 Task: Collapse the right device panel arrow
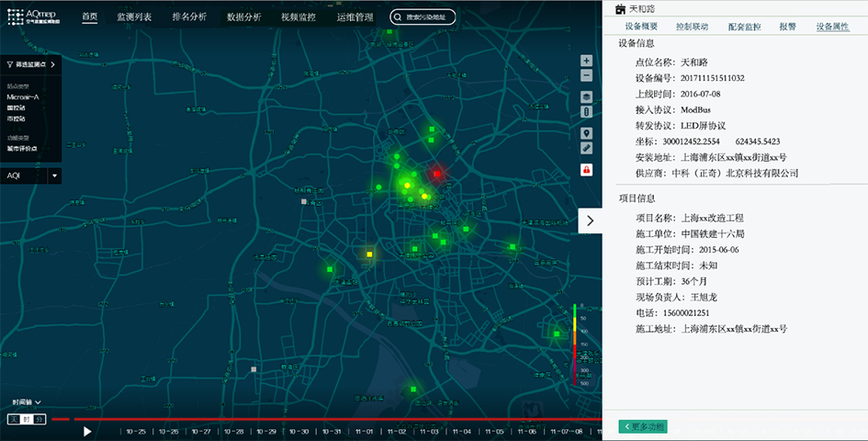(590, 220)
